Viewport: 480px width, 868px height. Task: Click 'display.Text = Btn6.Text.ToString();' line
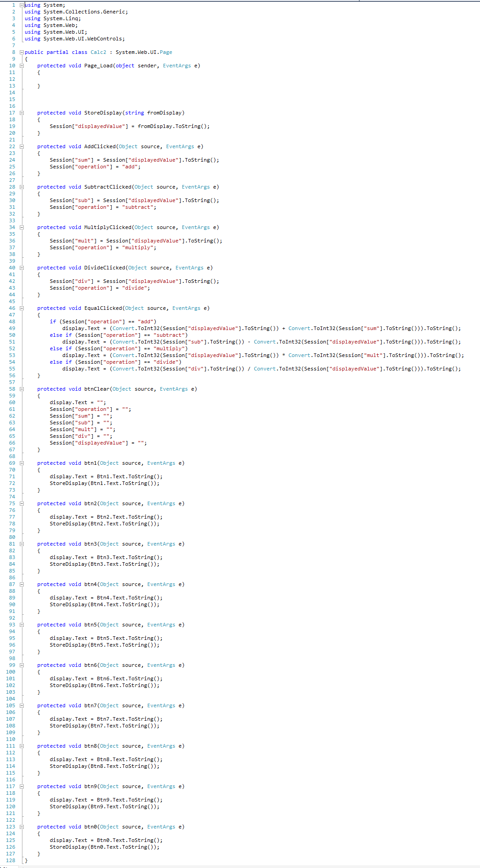click(106, 679)
